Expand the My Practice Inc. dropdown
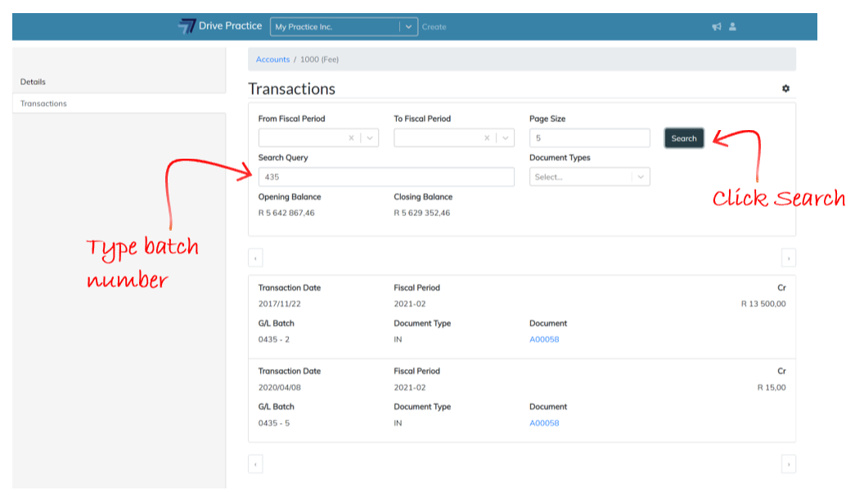The image size is (864, 504). 408,27
